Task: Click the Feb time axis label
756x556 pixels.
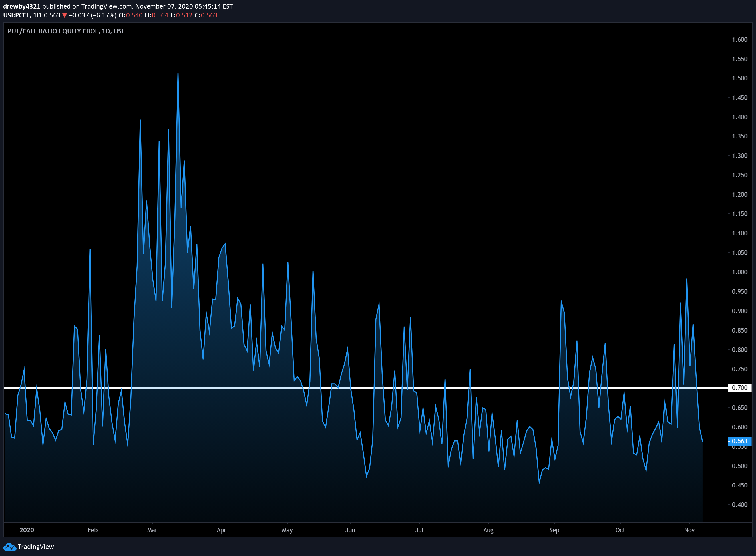Action: click(93, 530)
